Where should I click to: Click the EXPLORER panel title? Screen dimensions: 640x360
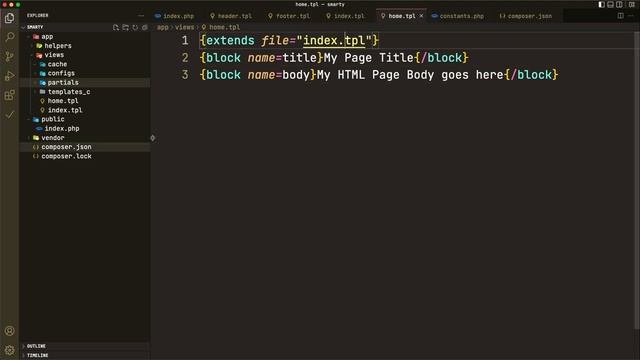pyautogui.click(x=38, y=16)
